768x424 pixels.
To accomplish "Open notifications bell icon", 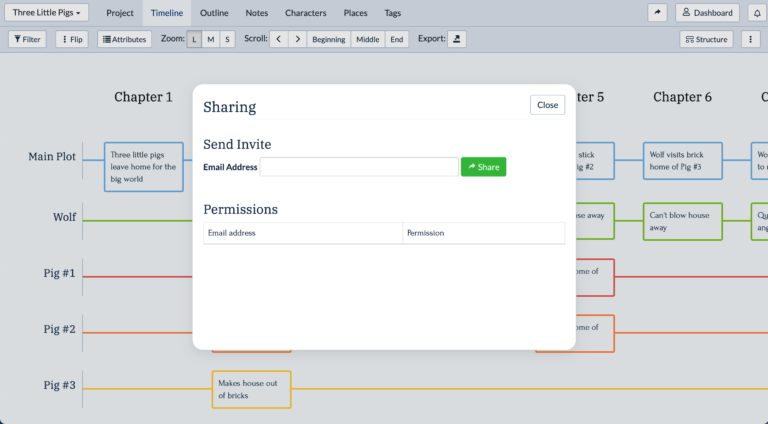I will 757,13.
